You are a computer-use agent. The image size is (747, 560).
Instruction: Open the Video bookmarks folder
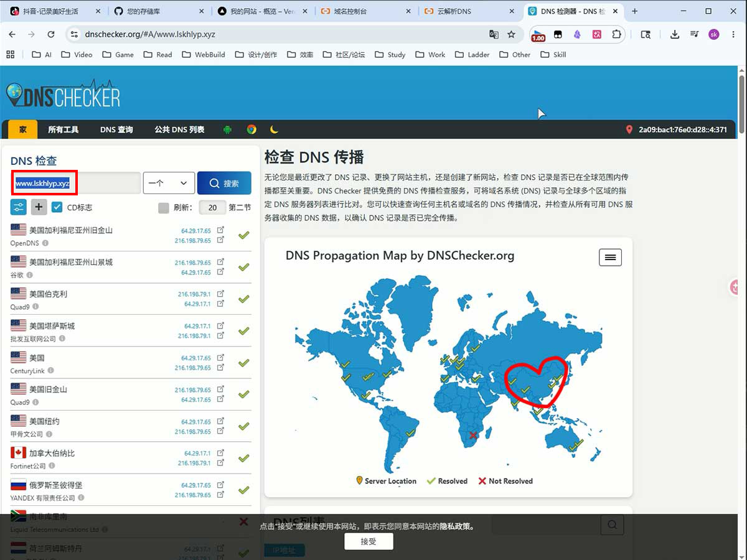[x=77, y=55]
